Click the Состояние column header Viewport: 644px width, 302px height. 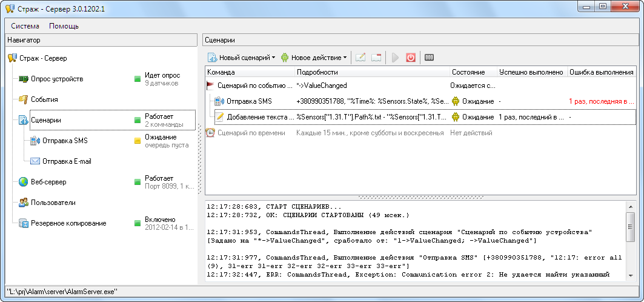[x=474, y=72]
